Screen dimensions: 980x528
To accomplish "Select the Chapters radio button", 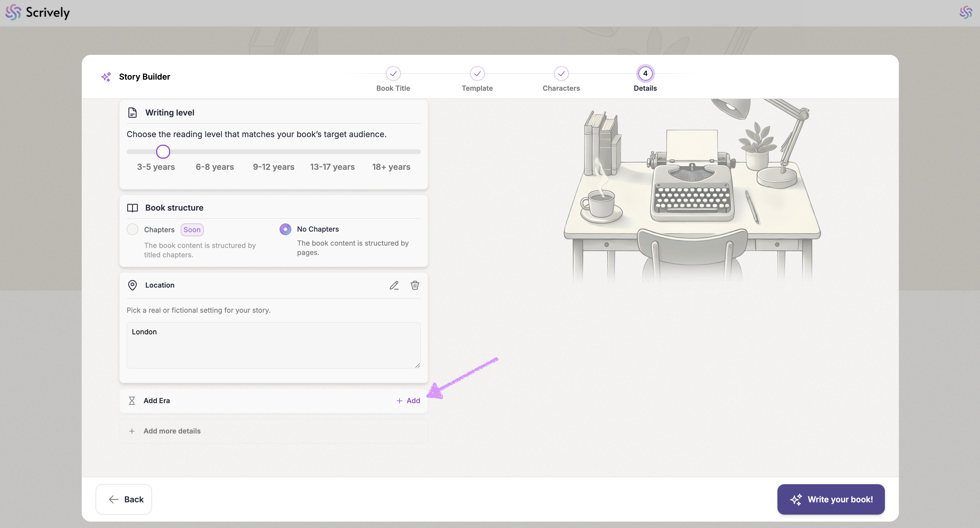I will pos(132,229).
